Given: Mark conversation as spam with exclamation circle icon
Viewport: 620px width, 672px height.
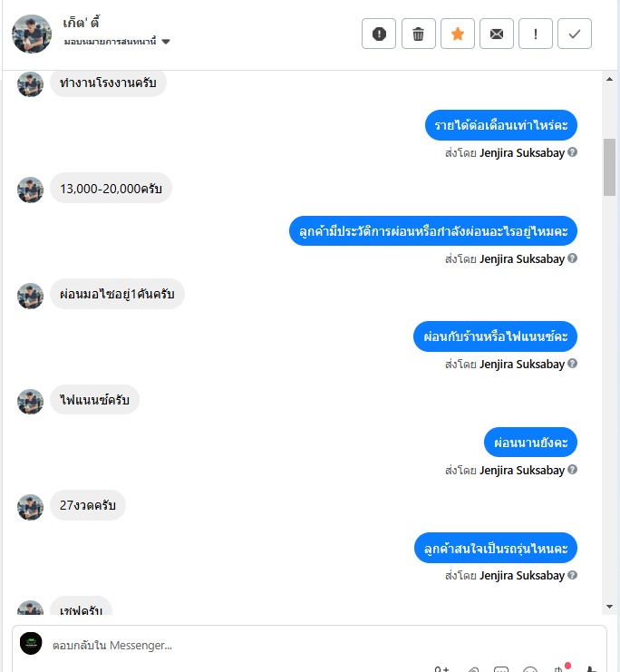Looking at the screenshot, I should (x=379, y=34).
